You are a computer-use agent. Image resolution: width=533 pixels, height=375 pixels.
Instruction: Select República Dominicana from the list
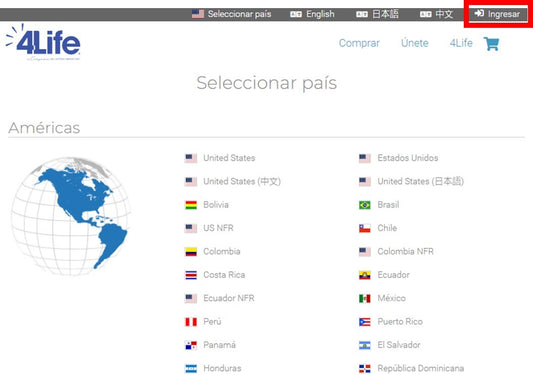(x=420, y=368)
